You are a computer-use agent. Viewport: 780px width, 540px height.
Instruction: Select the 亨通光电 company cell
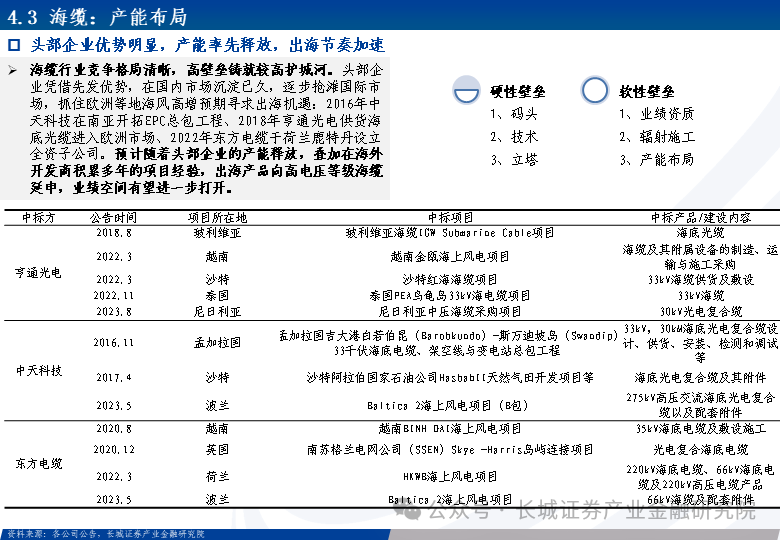click(38, 272)
